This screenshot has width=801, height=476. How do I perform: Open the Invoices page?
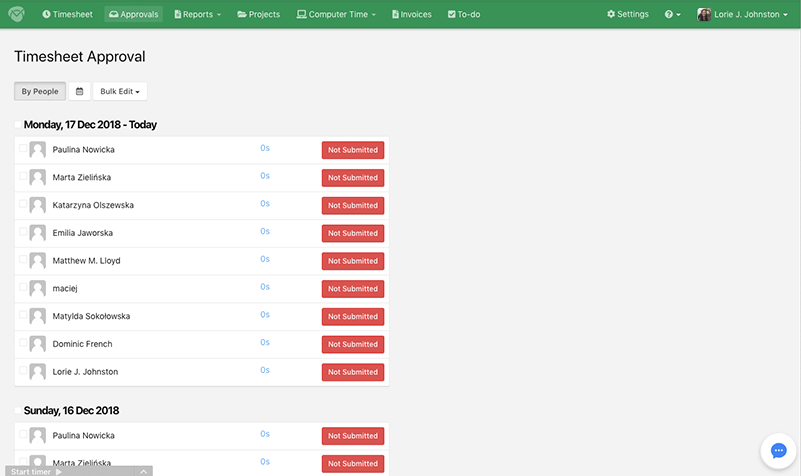coord(412,15)
